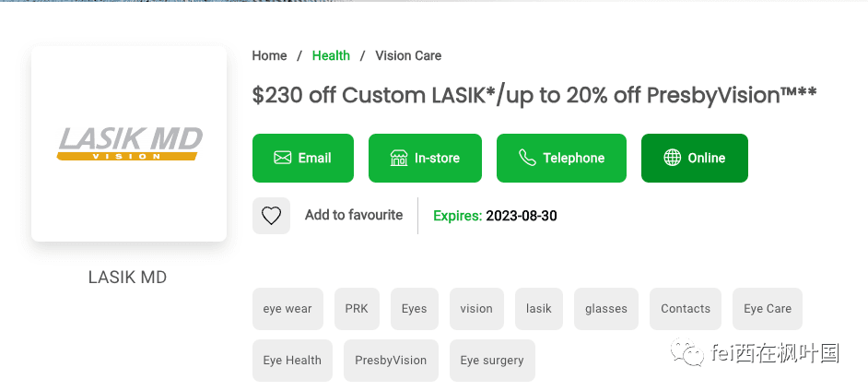Viewport: 868px width, 391px height.
Task: Click the globe icon on the Online button
Action: tap(672, 158)
